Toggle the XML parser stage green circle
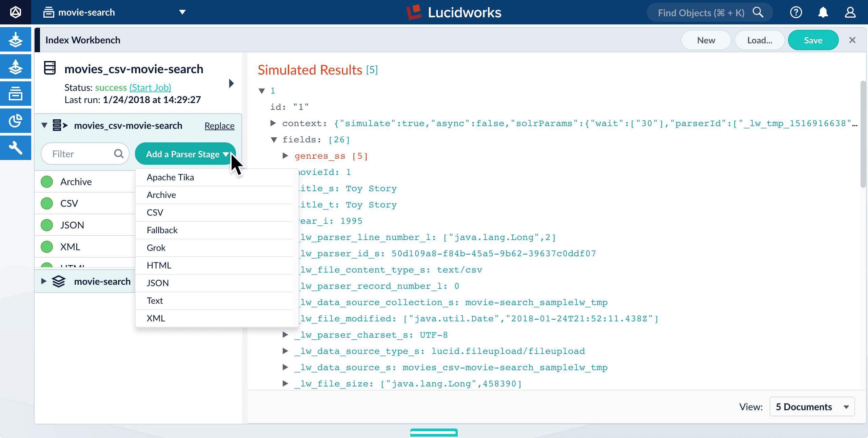Screen dimensions: 868x438 point(47,247)
